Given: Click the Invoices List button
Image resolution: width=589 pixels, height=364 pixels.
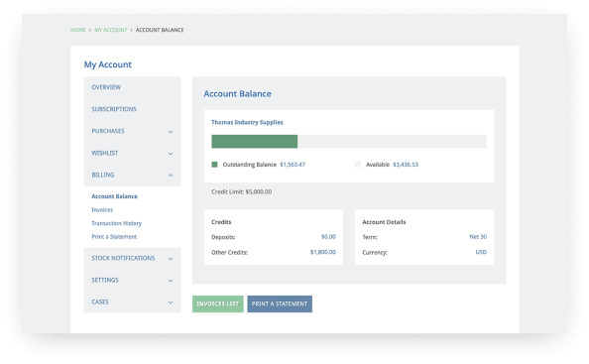Looking at the screenshot, I should pos(218,303).
